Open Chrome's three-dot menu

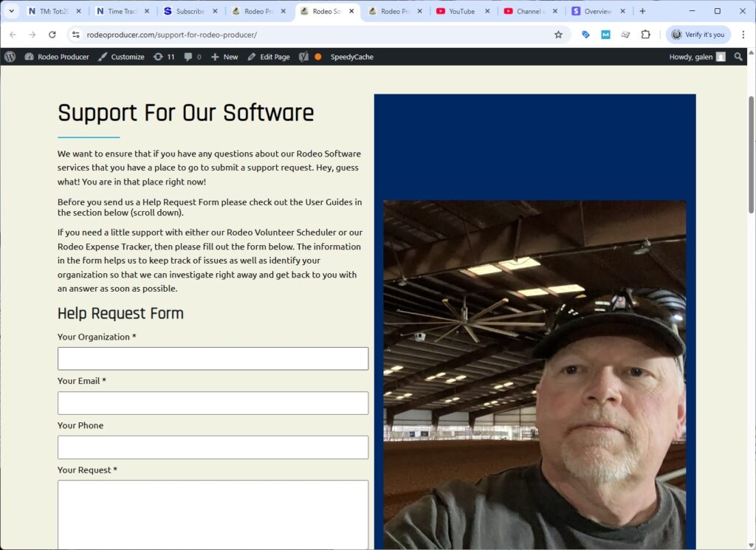[x=743, y=35]
